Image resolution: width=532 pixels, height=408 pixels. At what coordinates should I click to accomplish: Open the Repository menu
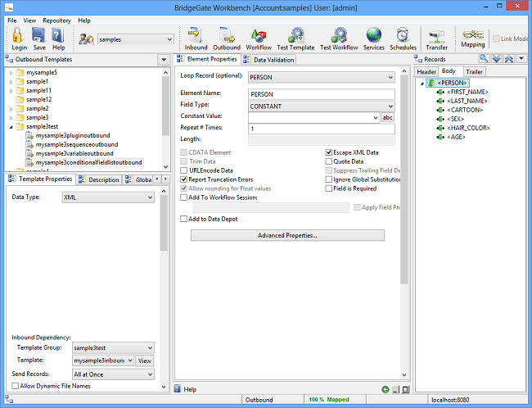pyautogui.click(x=56, y=20)
